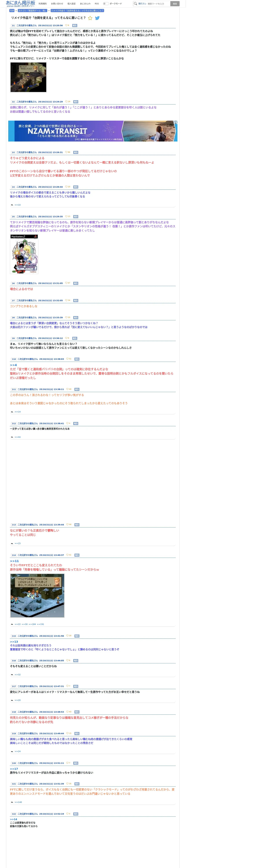Follow the >>32 reply link under post 16
The height and width of the screenshot is (868, 262).
pos(17,675)
